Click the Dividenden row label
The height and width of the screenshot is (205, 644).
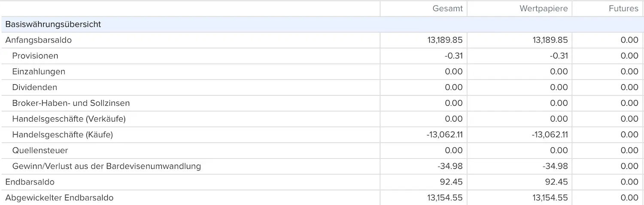[x=35, y=87]
